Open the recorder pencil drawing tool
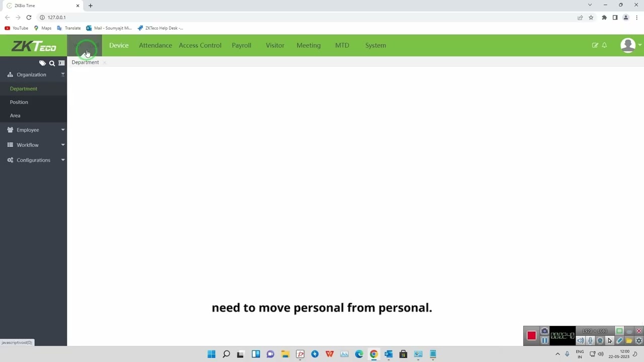 [x=619, y=341]
